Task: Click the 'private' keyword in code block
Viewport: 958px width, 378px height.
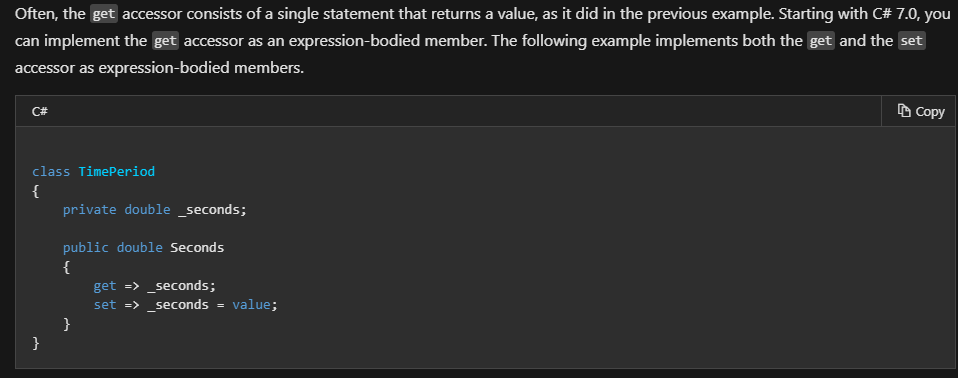Action: 89,209
